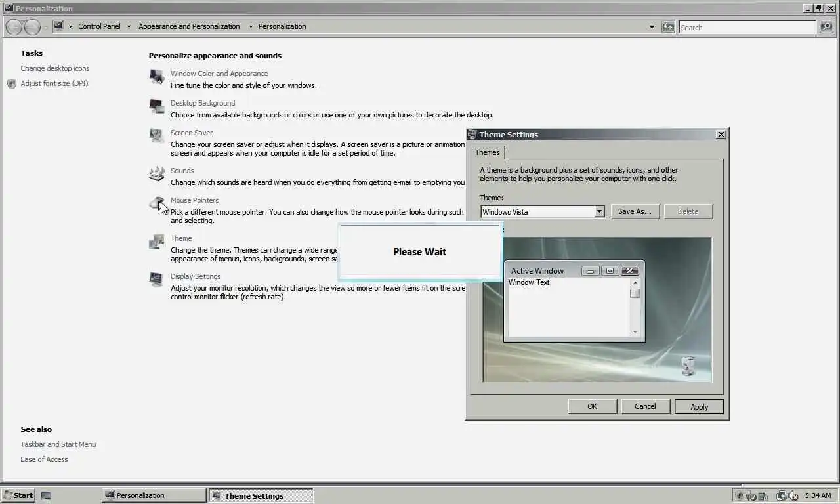840x504 pixels.
Task: Click the Personalization window title bar icon
Action: [9, 8]
